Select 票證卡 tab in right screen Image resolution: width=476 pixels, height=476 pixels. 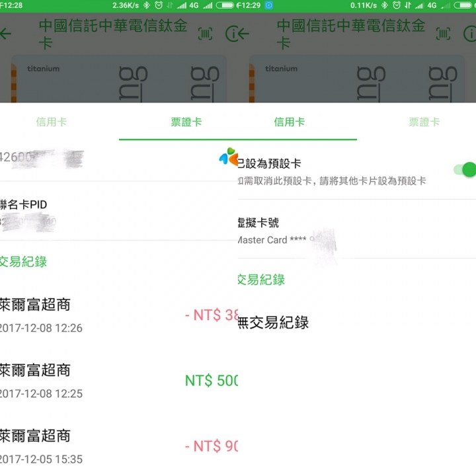click(x=424, y=122)
